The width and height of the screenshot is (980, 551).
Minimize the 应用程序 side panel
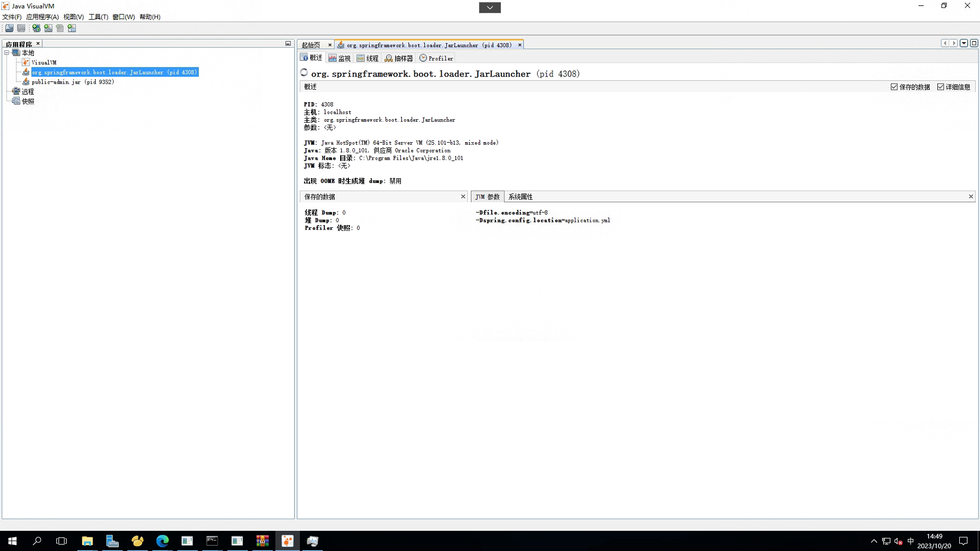click(288, 44)
